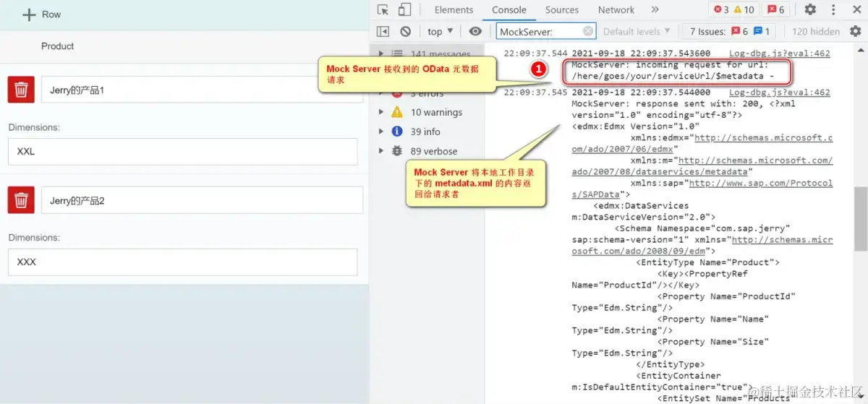The image size is (868, 404).
Task: Click the Row add button label
Action: pyautogui.click(x=51, y=14)
